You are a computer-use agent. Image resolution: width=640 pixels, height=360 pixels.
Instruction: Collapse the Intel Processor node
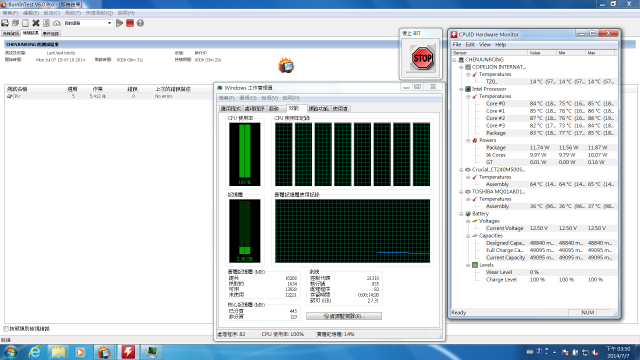pyautogui.click(x=461, y=89)
